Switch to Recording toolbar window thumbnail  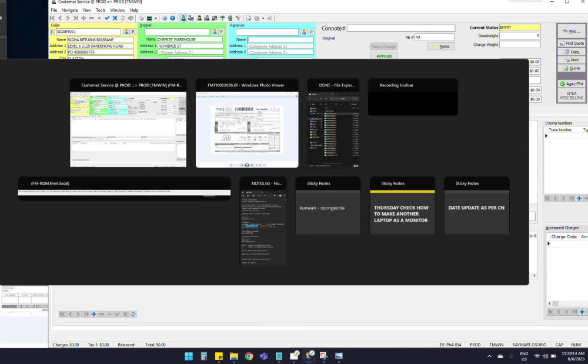413,97
